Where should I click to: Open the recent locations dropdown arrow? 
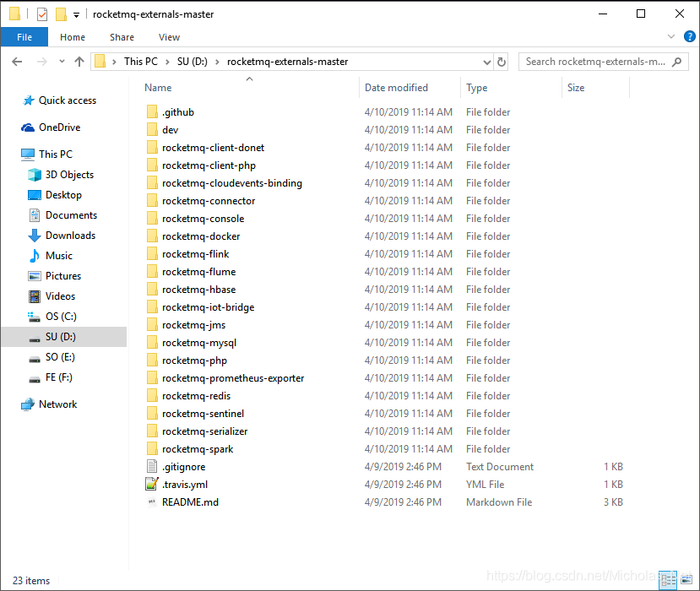click(62, 62)
